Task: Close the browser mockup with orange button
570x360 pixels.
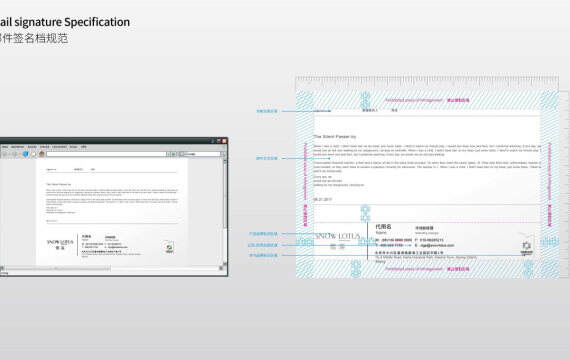Action: (224, 141)
